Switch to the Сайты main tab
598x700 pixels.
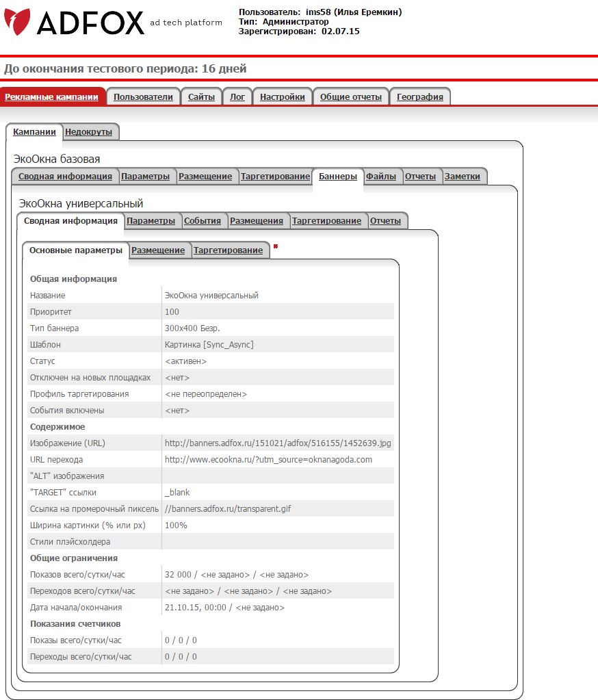(x=201, y=97)
